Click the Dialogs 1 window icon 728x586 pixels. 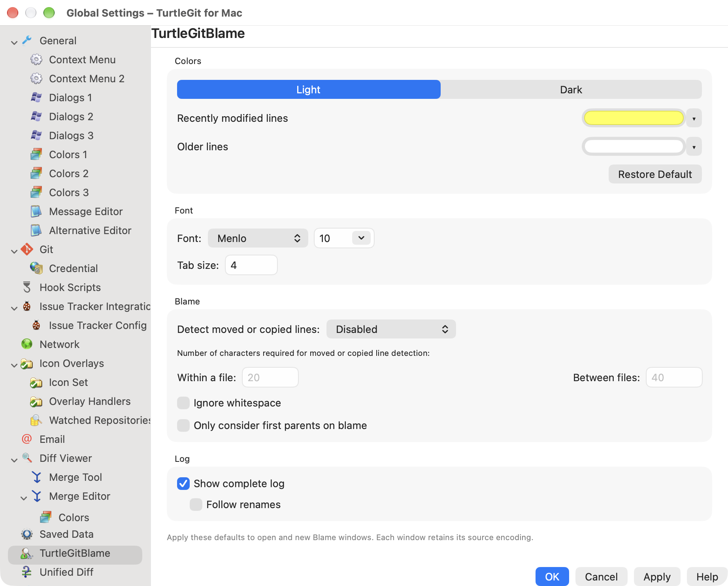pyautogui.click(x=36, y=97)
